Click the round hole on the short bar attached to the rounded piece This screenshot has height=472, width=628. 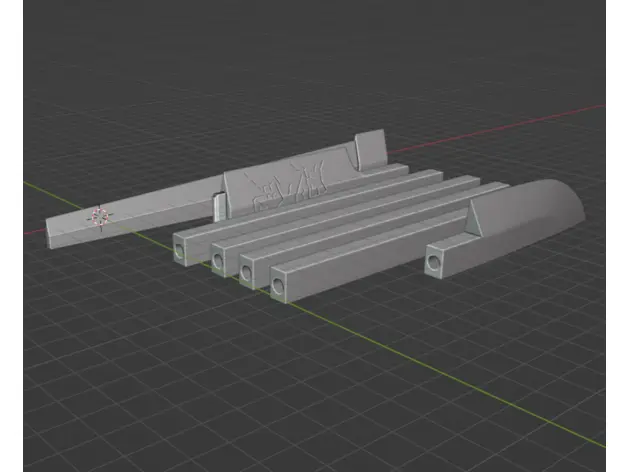434,262
